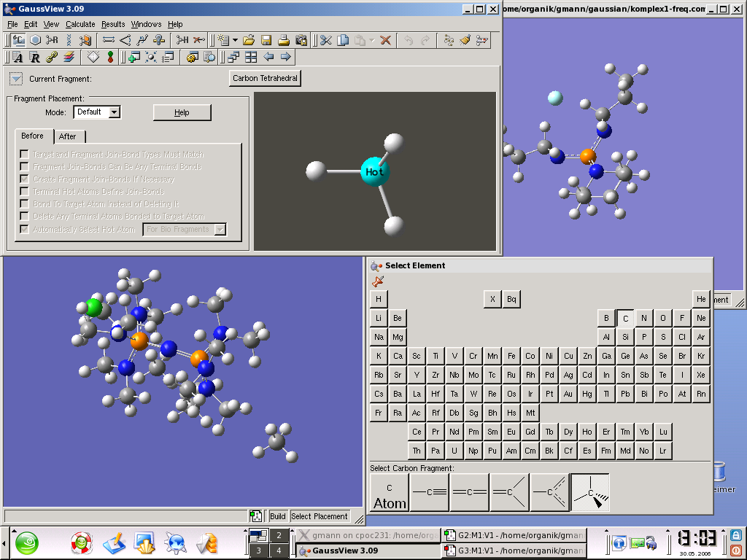Select Nitrogen (N) in the periodic table
Screen dimensions: 747x560
643,318
